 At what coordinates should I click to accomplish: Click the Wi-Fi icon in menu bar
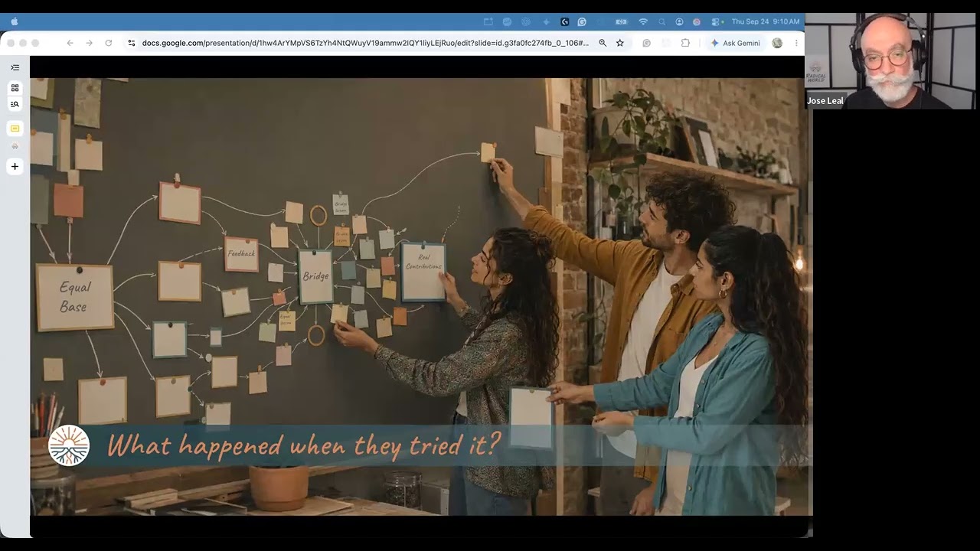(x=643, y=21)
